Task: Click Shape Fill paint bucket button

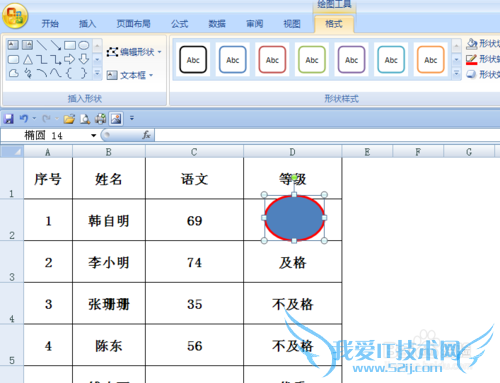Action: pos(483,43)
